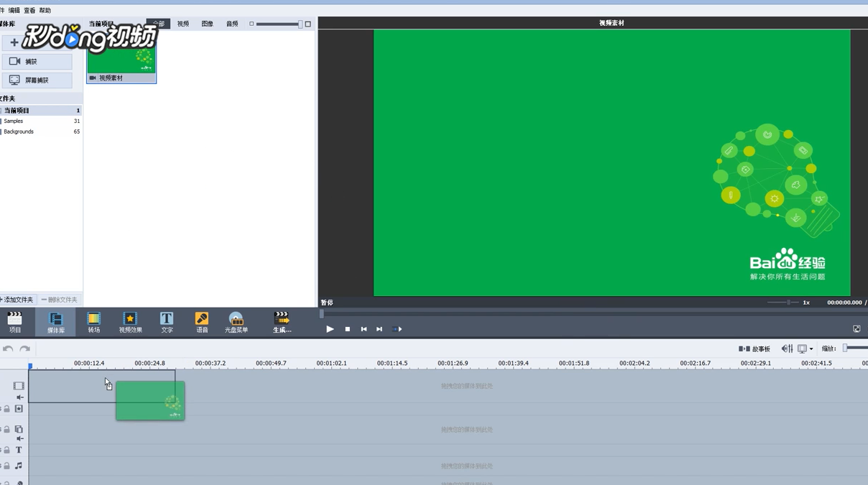Stop the preview playback
Image resolution: width=868 pixels, height=485 pixels.
(347, 329)
